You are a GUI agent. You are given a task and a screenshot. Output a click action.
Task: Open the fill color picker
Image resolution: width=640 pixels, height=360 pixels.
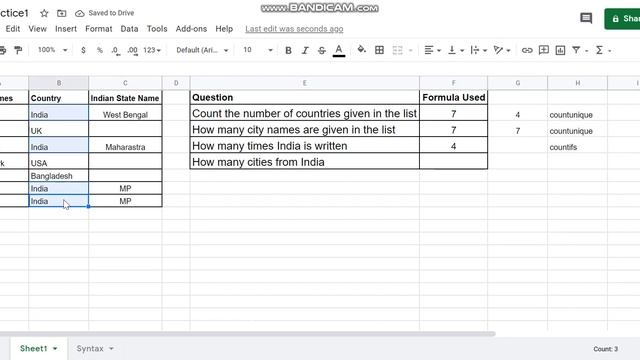[x=361, y=50]
